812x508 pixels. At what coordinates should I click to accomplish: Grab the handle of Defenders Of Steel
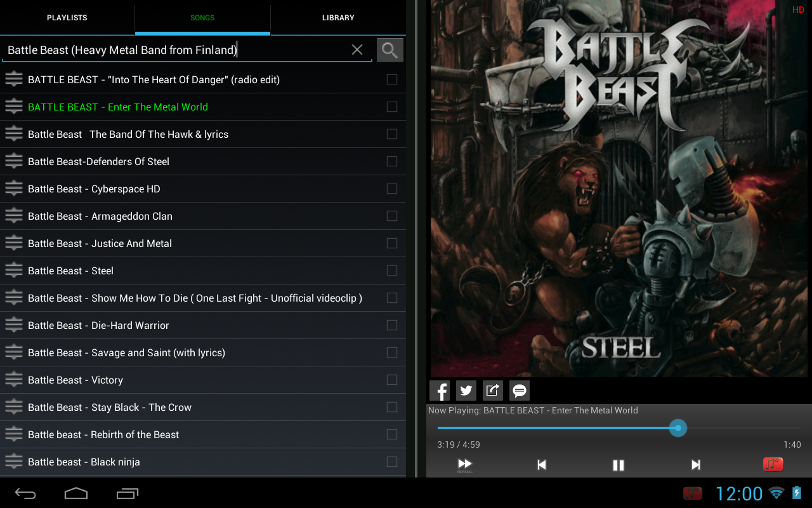pos(14,161)
